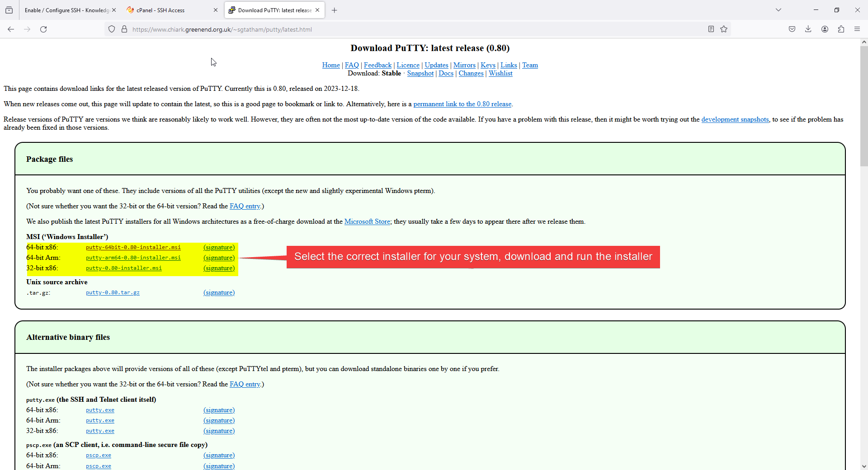This screenshot has height=470, width=868.
Task: Toggle Reader View icon in address bar
Action: click(711, 29)
